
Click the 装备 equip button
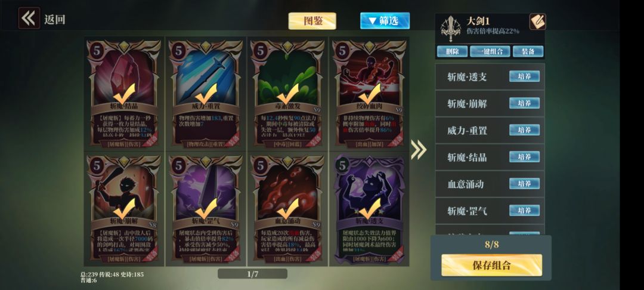pos(528,51)
